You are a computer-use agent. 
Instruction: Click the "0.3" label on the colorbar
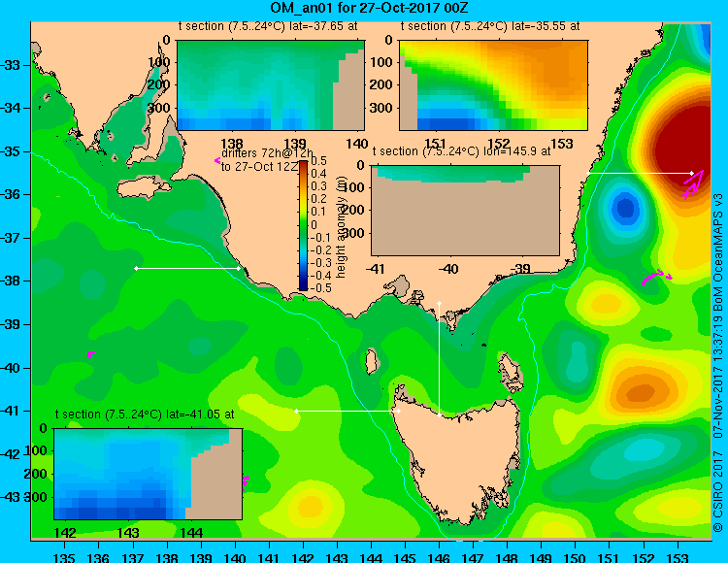point(319,186)
